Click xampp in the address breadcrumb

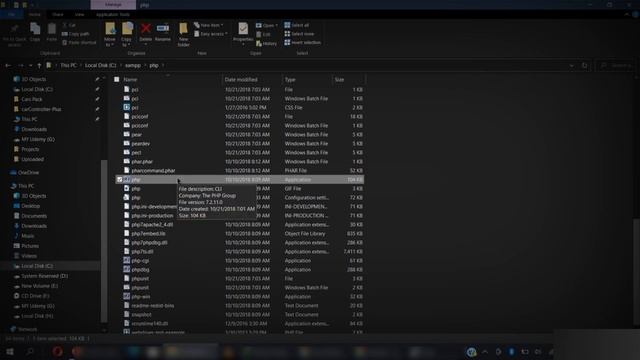133,65
